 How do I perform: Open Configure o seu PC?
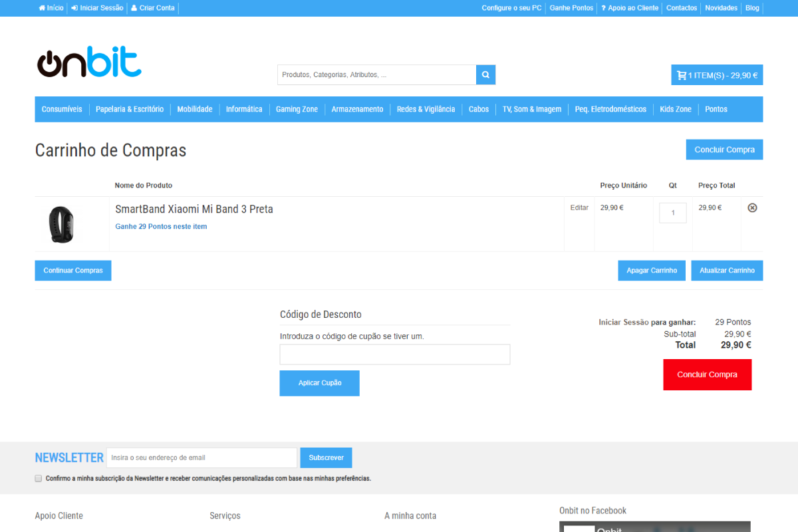[x=511, y=8]
